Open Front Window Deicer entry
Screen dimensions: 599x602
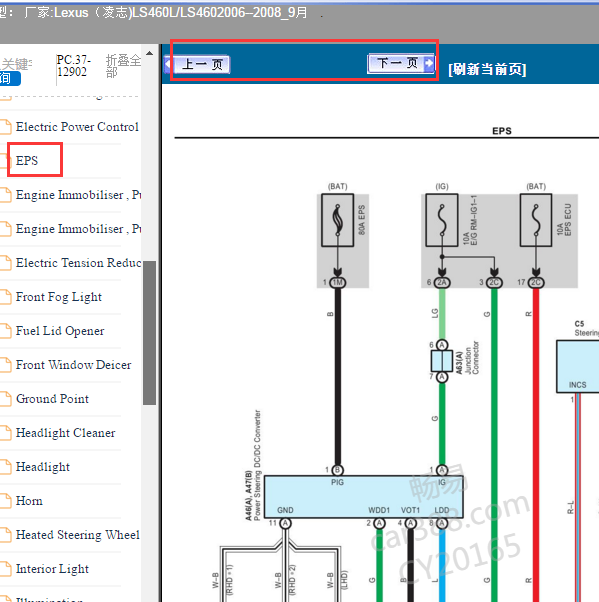(x=74, y=365)
